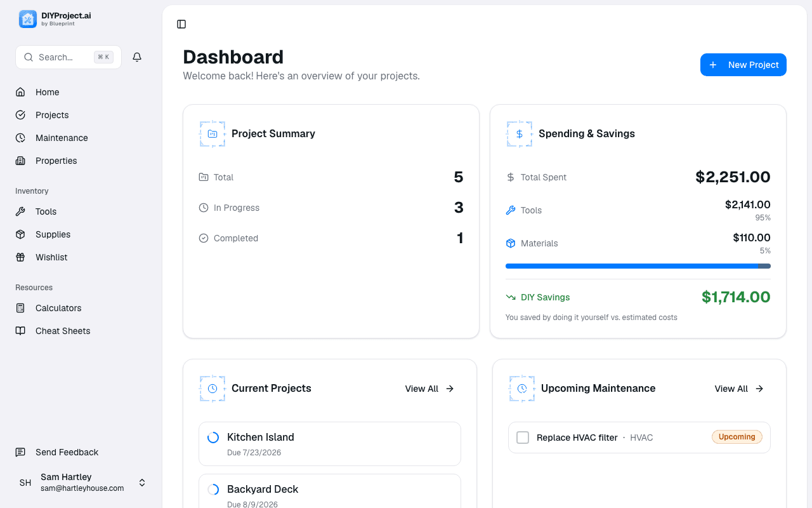This screenshot has height=508, width=812.
Task: Open the Wishlist page
Action: point(81,257)
